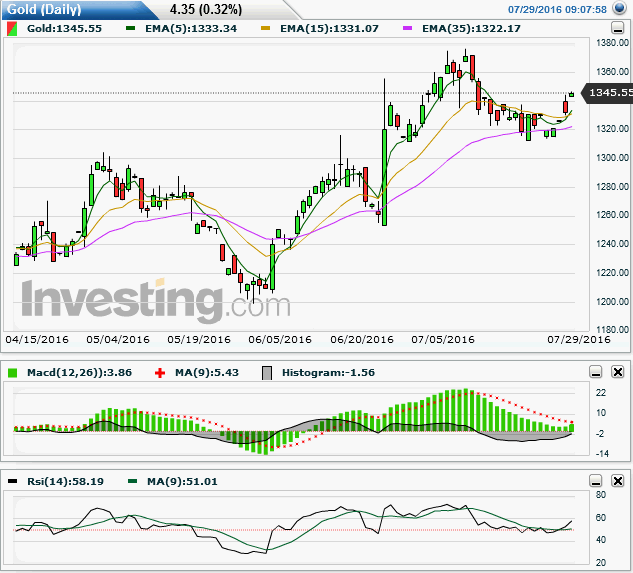Screen dimensions: 633x573
Task: Click the gray Histogram legend box
Action: [267, 373]
